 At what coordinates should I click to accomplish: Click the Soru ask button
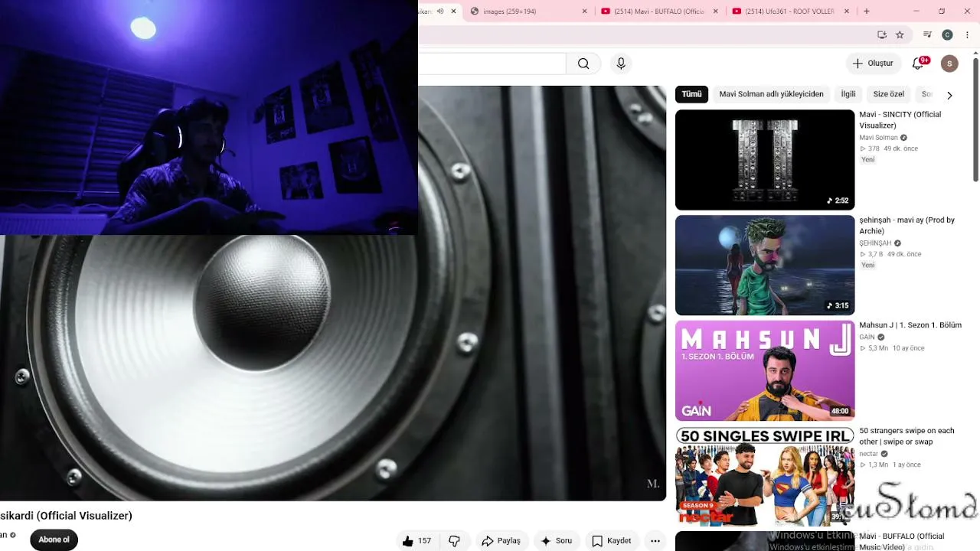[557, 541]
